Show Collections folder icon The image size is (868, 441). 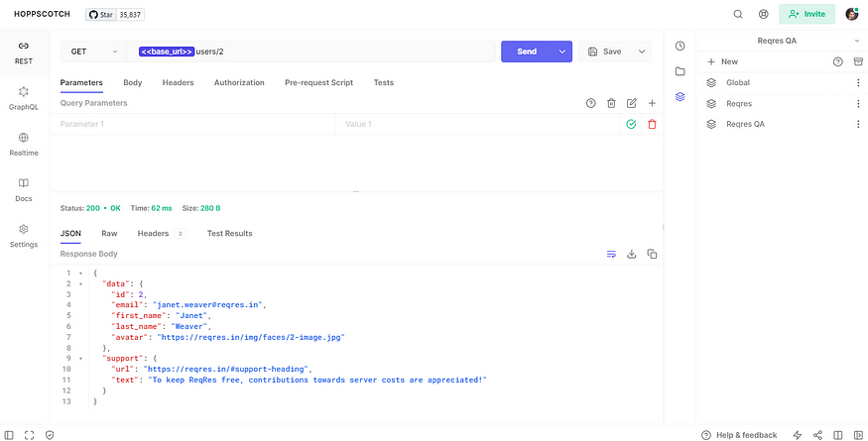[680, 71]
